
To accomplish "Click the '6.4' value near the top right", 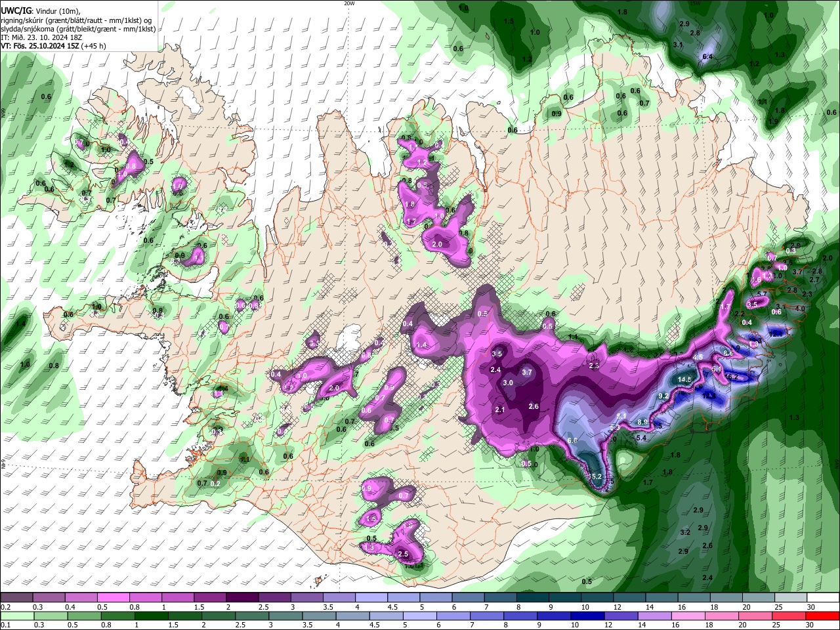I will [x=707, y=57].
